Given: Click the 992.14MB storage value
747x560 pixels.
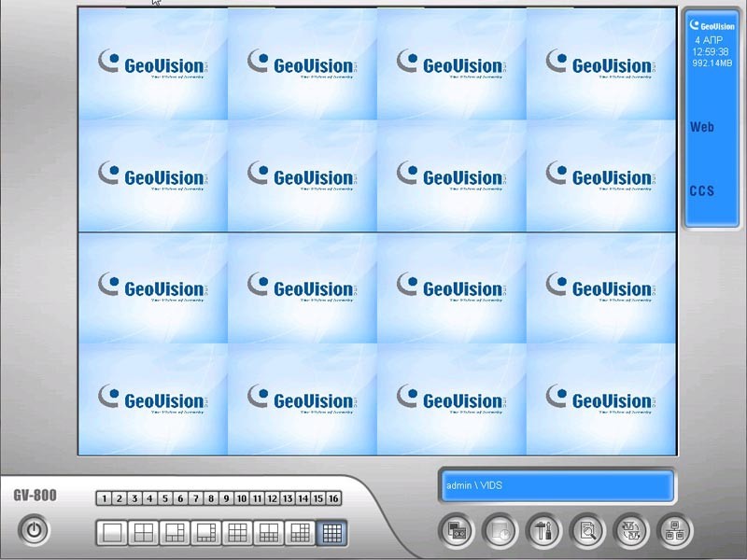Looking at the screenshot, I should 712,63.
